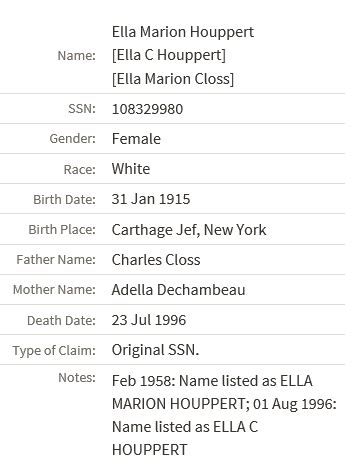Click the death date 23 Jul 1996
361x475 pixels.
tap(149, 320)
